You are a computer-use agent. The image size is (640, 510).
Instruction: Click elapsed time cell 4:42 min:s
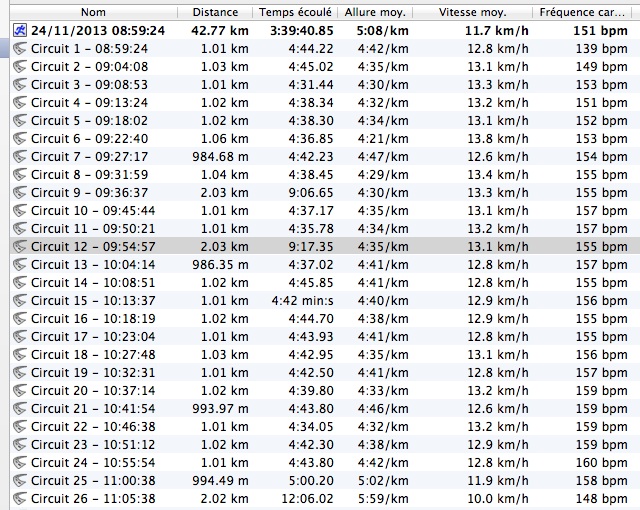(302, 301)
